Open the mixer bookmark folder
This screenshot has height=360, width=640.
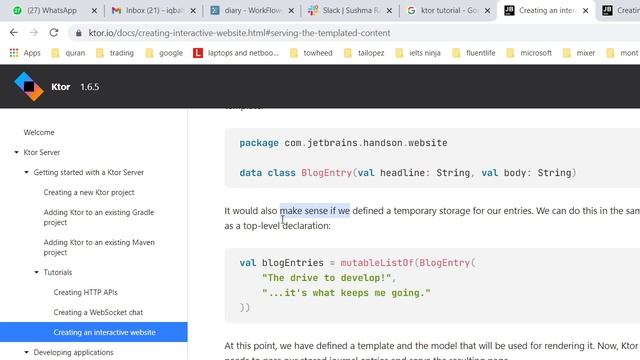coord(579,53)
